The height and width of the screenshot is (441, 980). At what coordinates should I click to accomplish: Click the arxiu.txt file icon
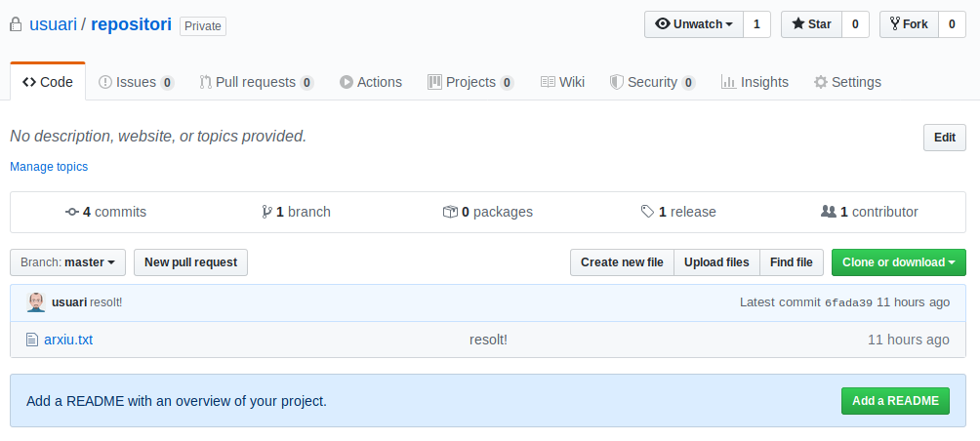(31, 340)
